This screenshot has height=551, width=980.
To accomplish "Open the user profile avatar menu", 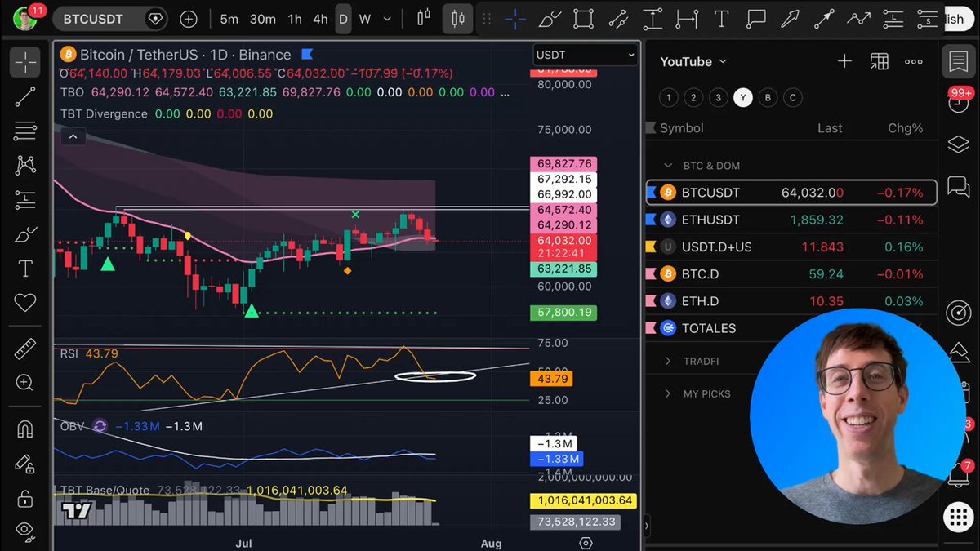I will click(x=25, y=18).
